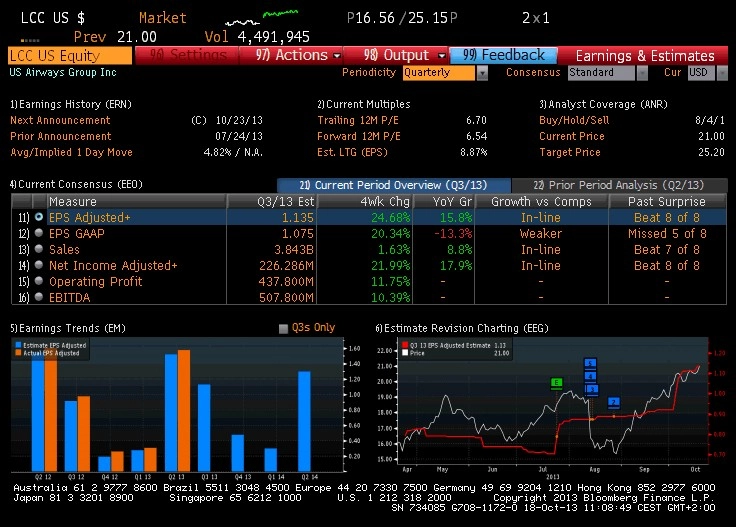Open Estimate Revision Charting (EEG) section

point(462,328)
